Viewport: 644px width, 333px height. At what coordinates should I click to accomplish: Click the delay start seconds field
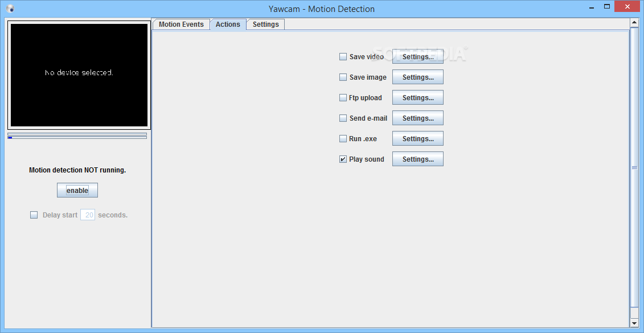coord(88,215)
